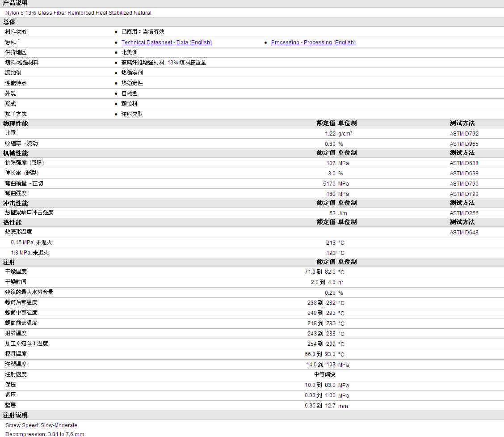This screenshot has width=504, height=437.
Task: Click the 'Decompression: 3.81 to 7.6 mm' note
Action: 45,434
